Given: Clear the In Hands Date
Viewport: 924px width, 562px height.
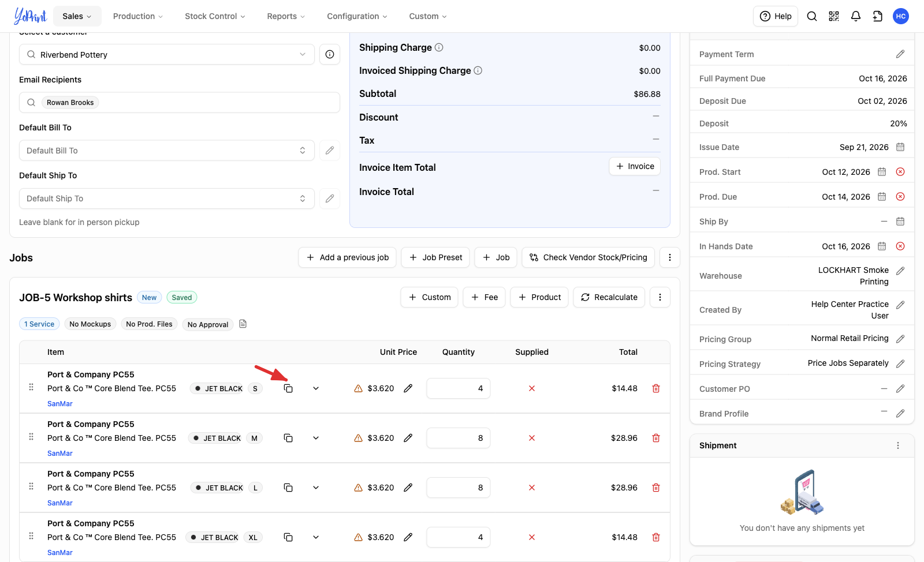Looking at the screenshot, I should coord(900,246).
